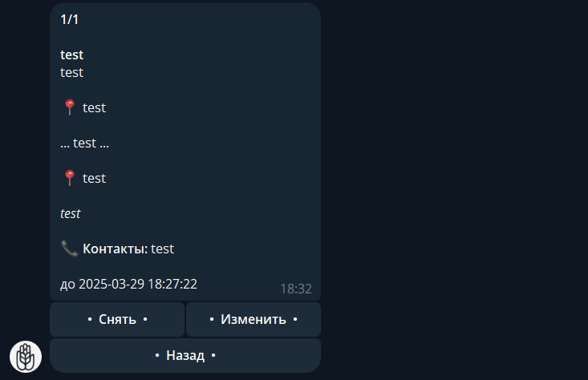The image size is (588, 380).
Task: Click the plain test line under heading
Action: pos(72,73)
